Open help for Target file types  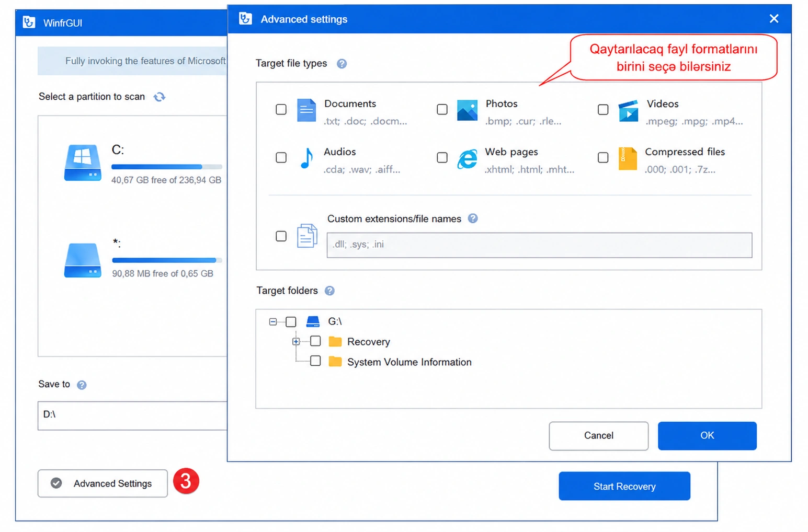[x=342, y=64]
